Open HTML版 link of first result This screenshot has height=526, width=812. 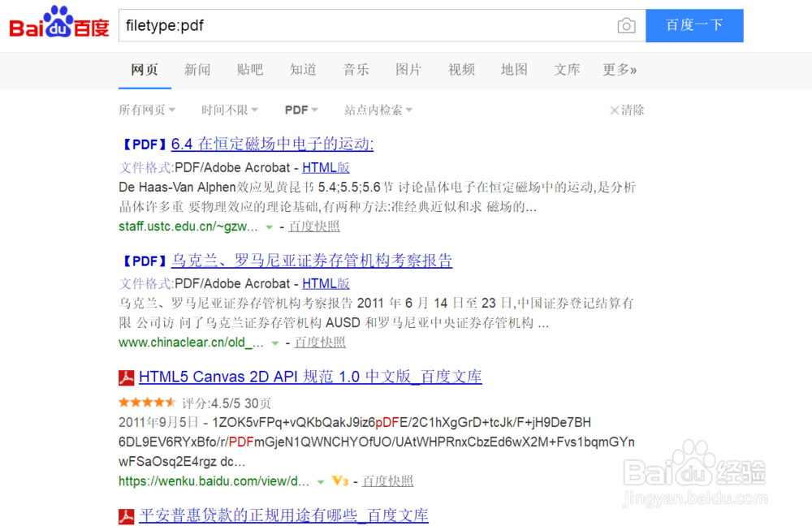[326, 168]
